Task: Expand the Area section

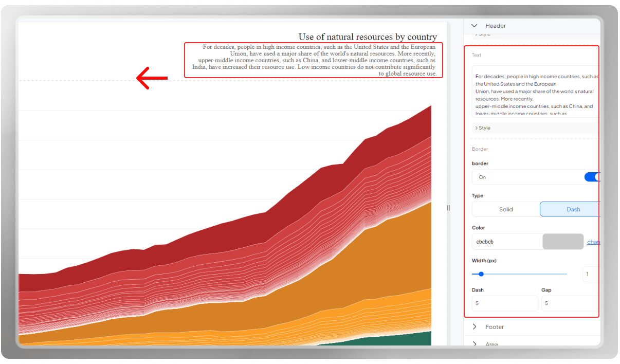Action: (x=491, y=344)
